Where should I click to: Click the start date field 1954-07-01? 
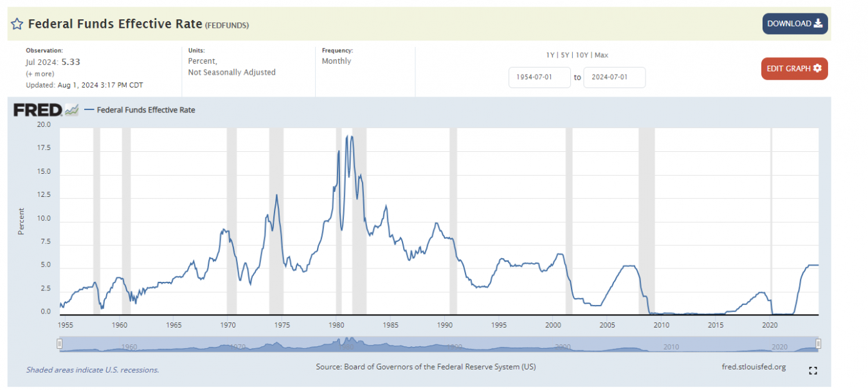tap(539, 77)
